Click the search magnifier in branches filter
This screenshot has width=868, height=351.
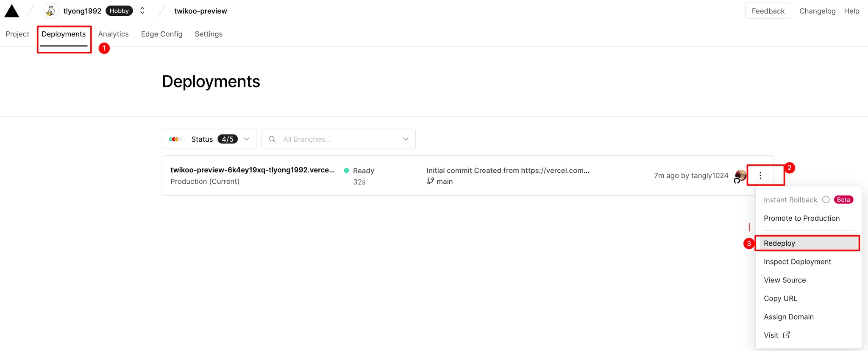click(273, 139)
